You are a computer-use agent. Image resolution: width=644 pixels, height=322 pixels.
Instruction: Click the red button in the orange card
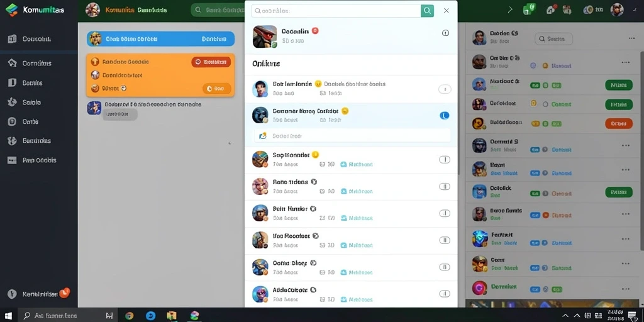tap(211, 62)
